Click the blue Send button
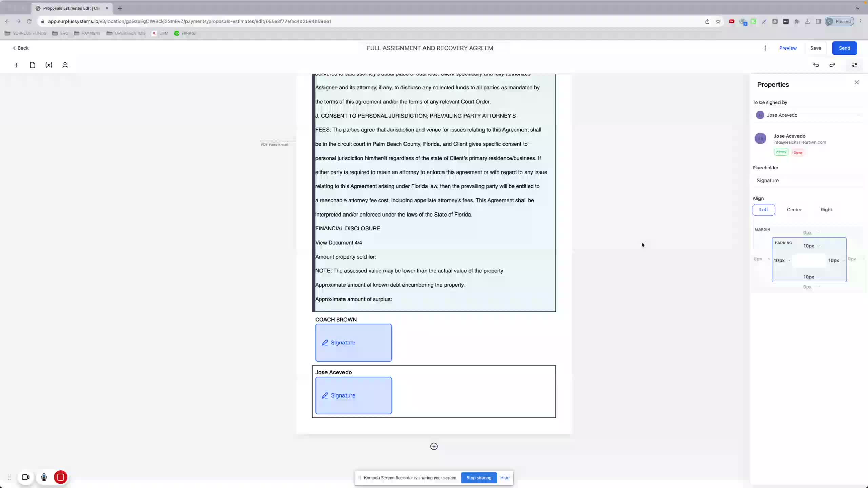This screenshot has width=868, height=488. pos(844,48)
